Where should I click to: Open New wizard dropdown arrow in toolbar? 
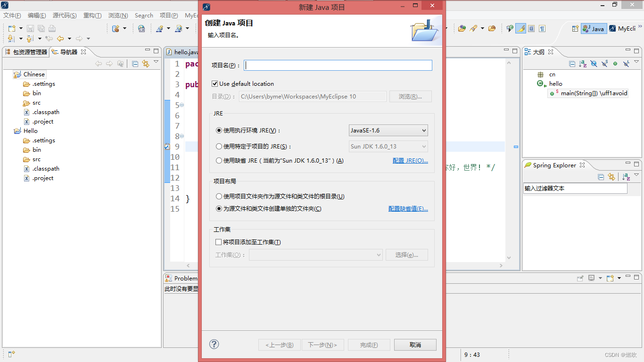(21, 29)
